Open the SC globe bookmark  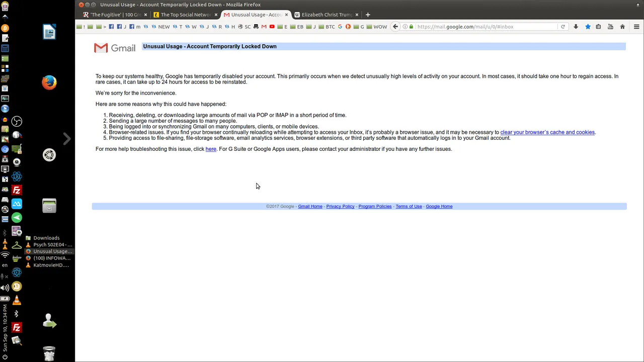[244, 27]
